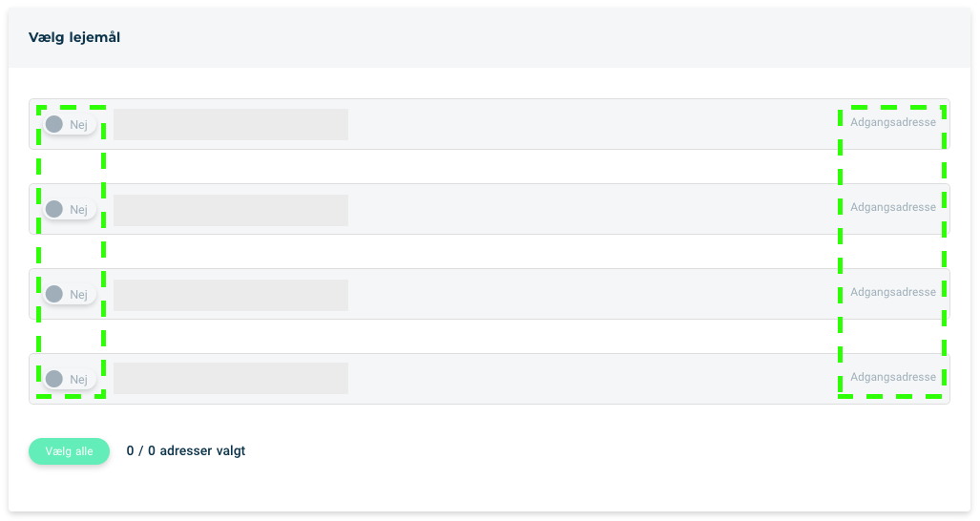The height and width of the screenshot is (521, 980).
Task: Select the fourth row's gray address placeholder
Action: tap(231, 379)
